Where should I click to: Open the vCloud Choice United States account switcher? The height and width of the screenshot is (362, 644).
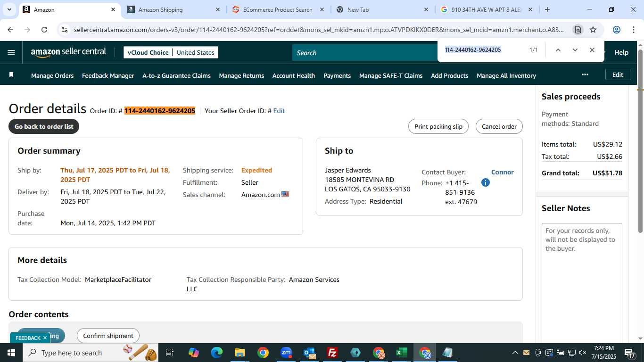tap(171, 52)
